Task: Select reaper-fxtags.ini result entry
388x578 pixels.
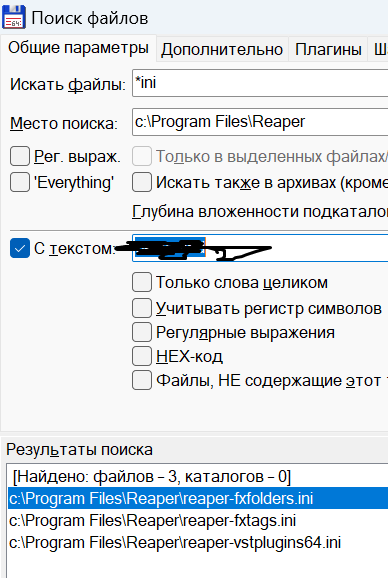Action: [198, 520]
